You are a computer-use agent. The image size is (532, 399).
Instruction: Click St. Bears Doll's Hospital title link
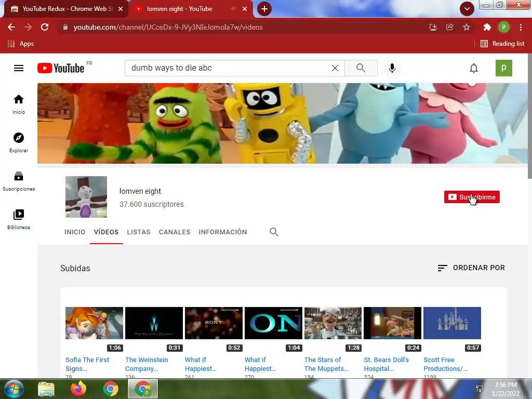[x=386, y=364]
